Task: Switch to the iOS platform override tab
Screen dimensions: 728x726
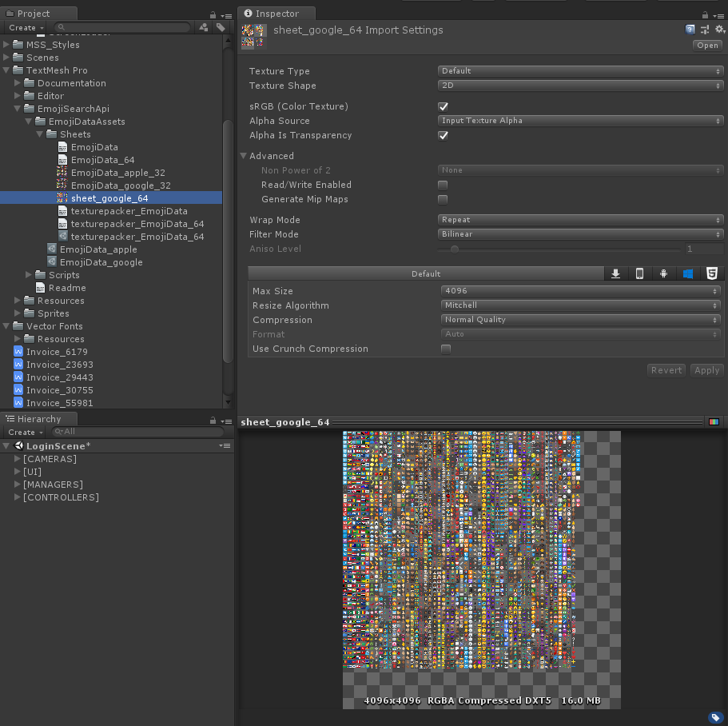Action: point(638,273)
